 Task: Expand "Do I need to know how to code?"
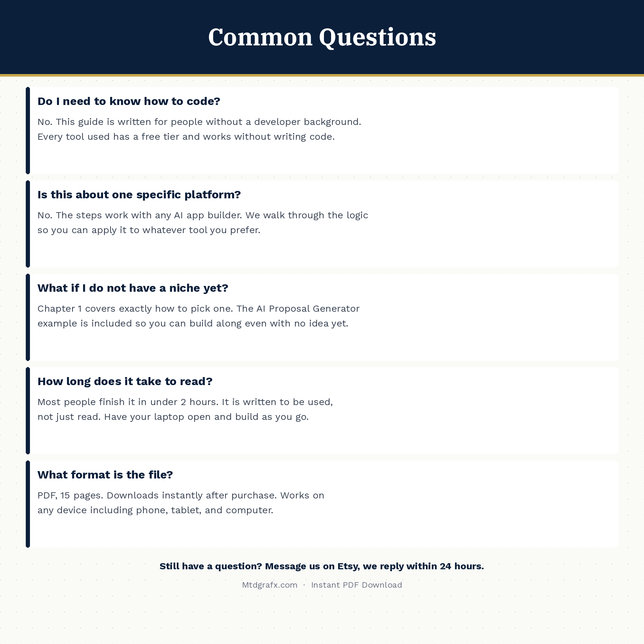pos(129,101)
